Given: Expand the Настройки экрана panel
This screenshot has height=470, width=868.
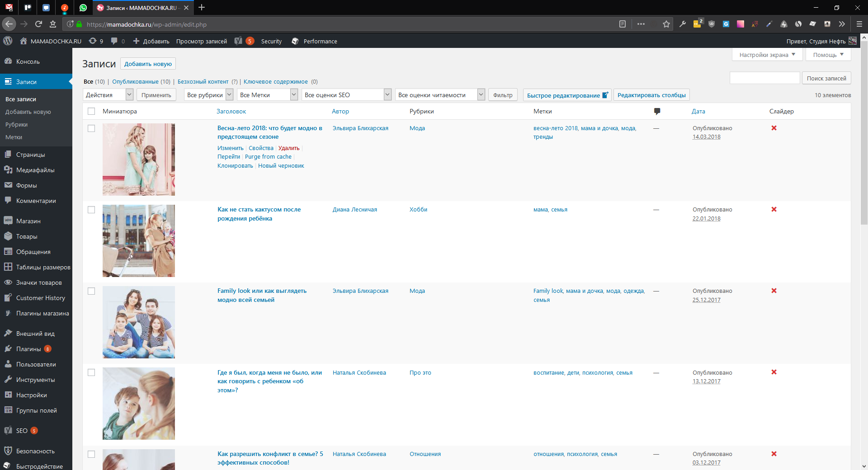Looking at the screenshot, I should pos(767,55).
